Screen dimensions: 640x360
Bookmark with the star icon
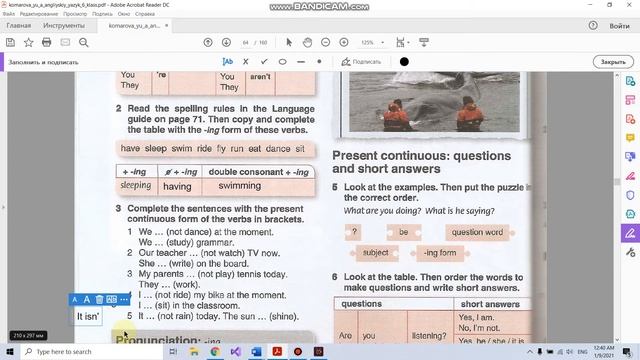[29, 42]
